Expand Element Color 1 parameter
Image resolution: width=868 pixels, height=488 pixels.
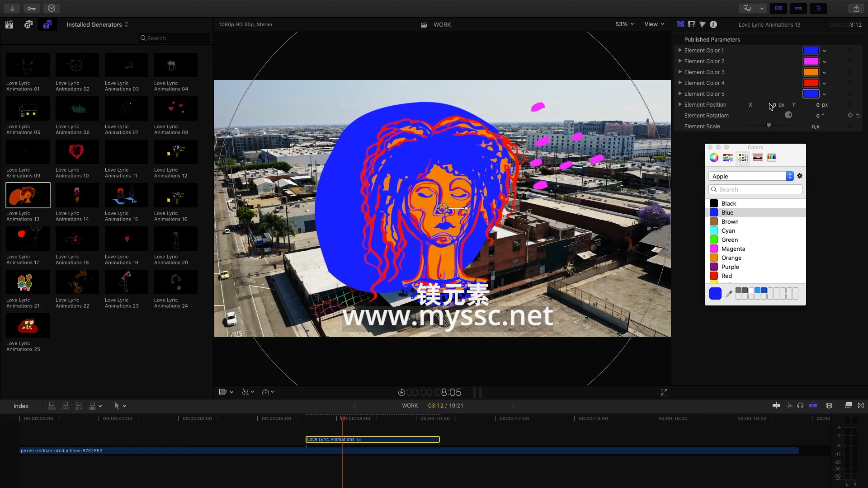[x=680, y=50]
